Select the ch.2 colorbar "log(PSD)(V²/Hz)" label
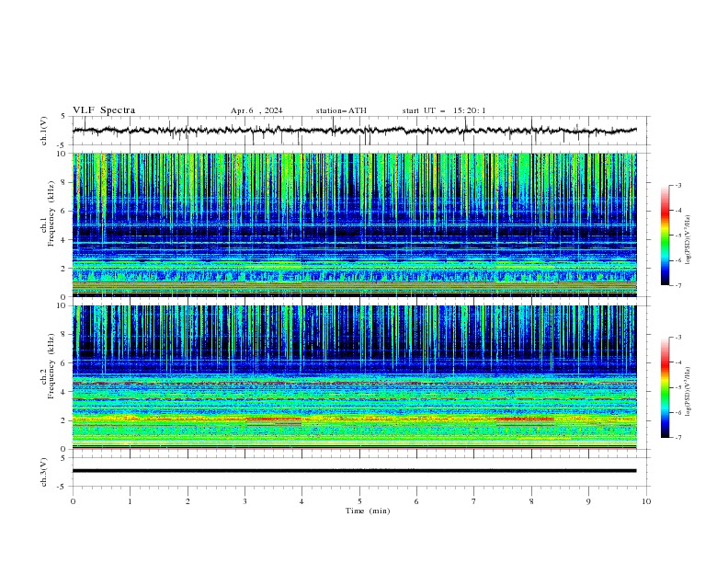Screen dimensions: 728x563 pos(688,392)
